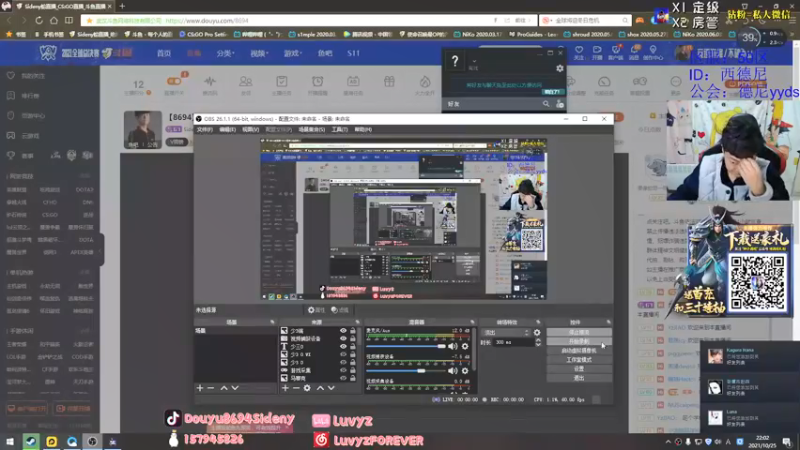800x450 pixels.
Task: Toggle lock on topmost OBS source
Action: pyautogui.click(x=353, y=331)
